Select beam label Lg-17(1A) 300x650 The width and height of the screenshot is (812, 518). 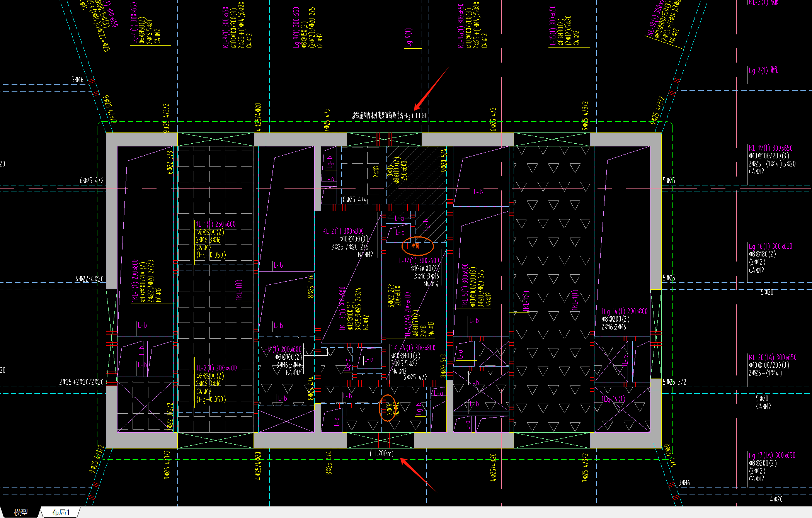coord(772,455)
